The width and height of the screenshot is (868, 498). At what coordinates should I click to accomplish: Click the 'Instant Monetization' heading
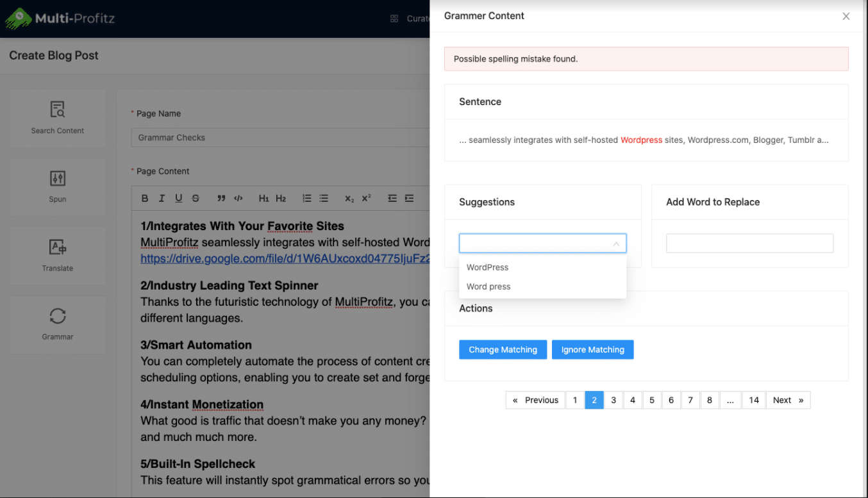(x=202, y=404)
